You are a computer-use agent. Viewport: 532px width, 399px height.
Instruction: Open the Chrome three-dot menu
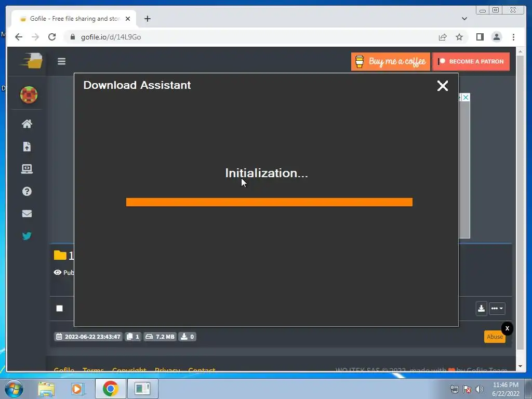click(513, 37)
